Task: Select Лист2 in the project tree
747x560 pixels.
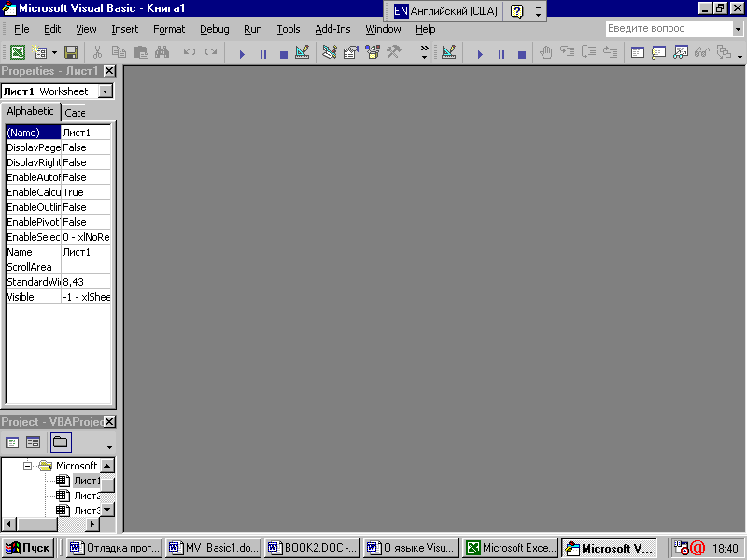Action: click(87, 496)
